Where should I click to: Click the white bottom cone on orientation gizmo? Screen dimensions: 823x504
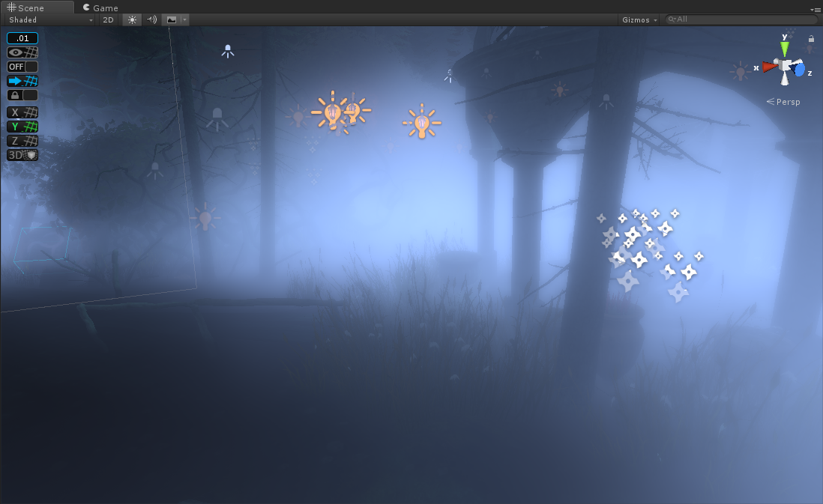pyautogui.click(x=785, y=79)
